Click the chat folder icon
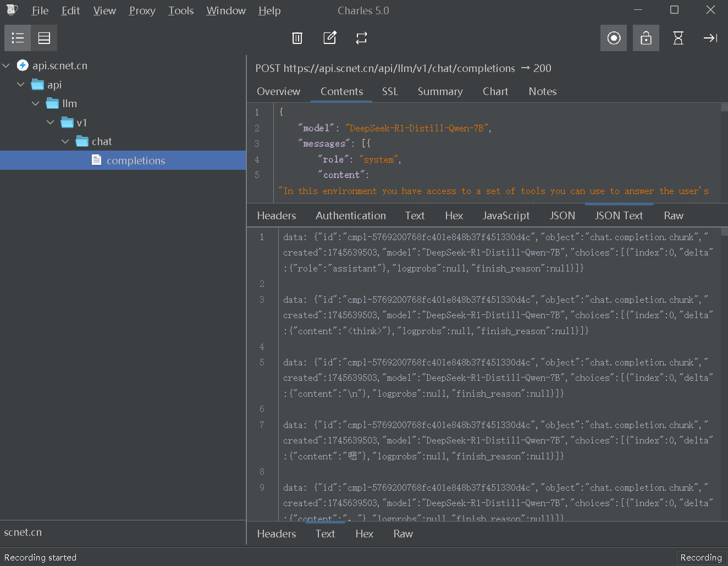The image size is (728, 566). (x=82, y=141)
